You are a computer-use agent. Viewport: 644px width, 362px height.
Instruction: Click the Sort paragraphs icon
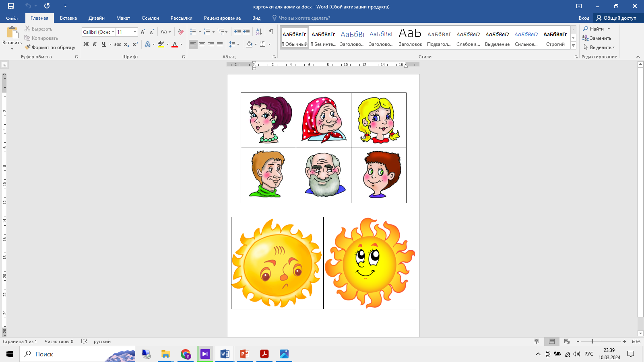click(259, 32)
